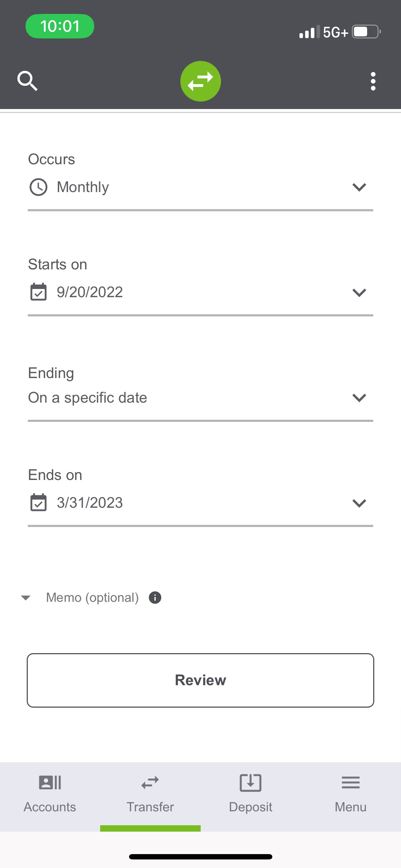This screenshot has height=868, width=401.
Task: Expand the Memo (optional) section triangle
Action: pos(26,598)
